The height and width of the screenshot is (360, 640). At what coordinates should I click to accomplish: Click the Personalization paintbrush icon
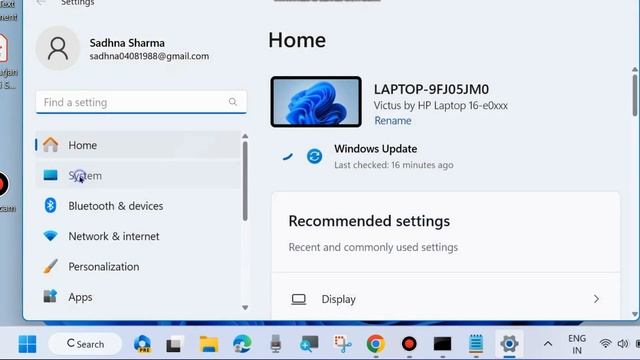[51, 266]
